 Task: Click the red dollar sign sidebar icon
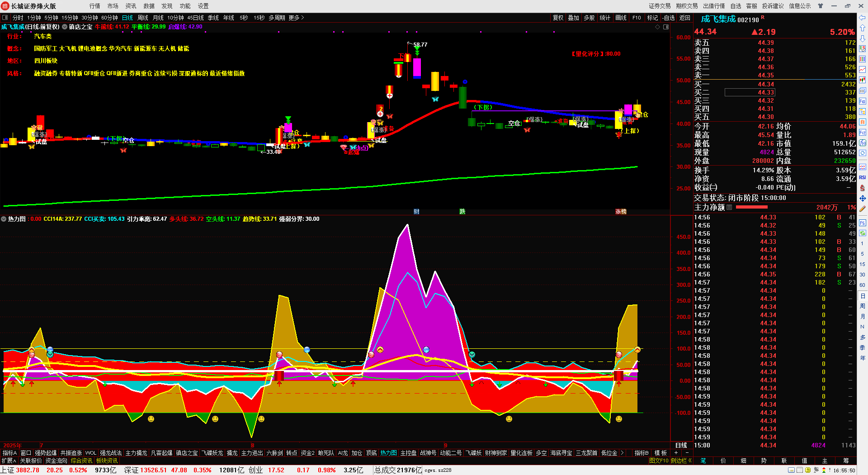tap(863, 188)
